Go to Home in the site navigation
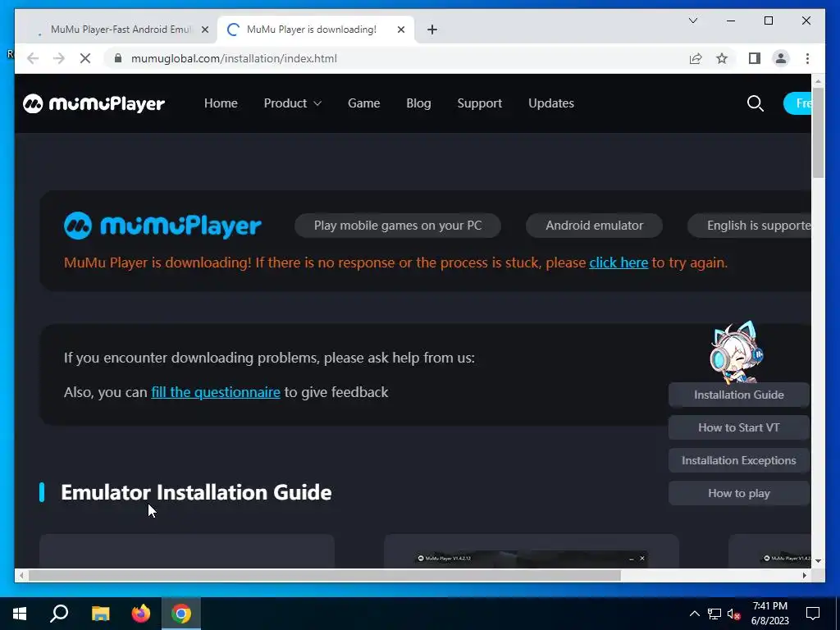Image resolution: width=840 pixels, height=630 pixels. pos(221,103)
